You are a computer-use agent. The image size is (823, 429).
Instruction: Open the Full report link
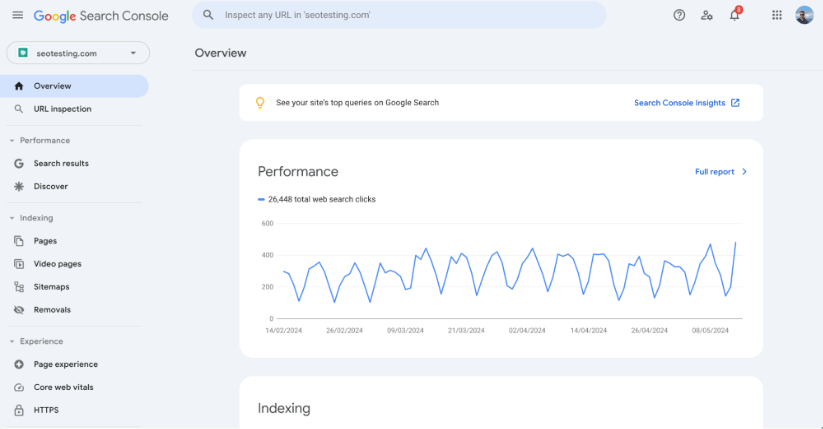coord(720,172)
